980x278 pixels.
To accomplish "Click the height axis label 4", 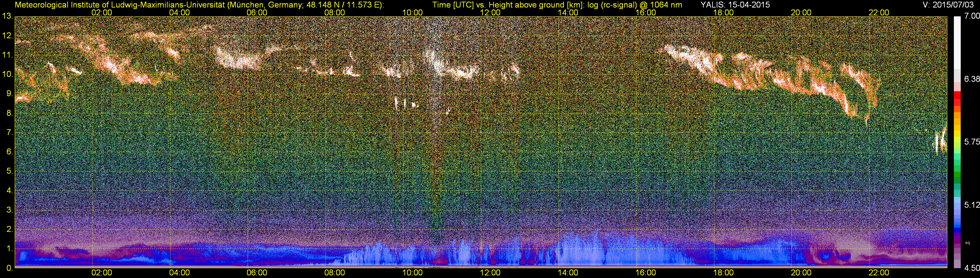I will coord(9,190).
